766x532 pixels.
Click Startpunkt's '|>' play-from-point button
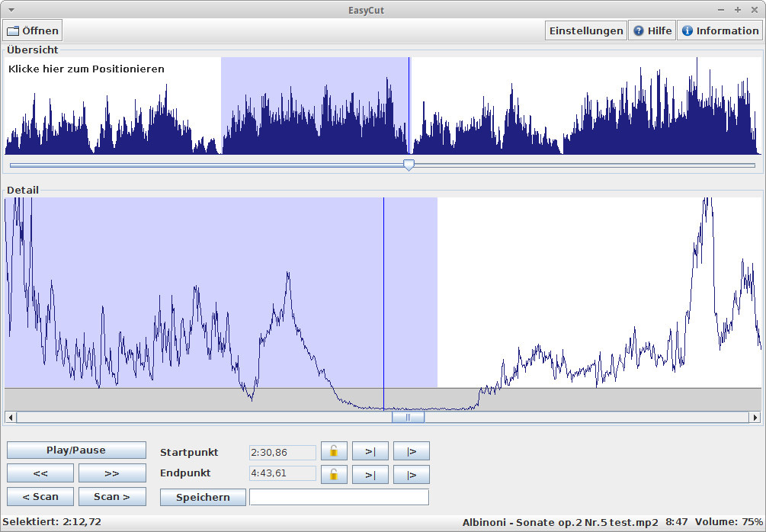(x=412, y=451)
